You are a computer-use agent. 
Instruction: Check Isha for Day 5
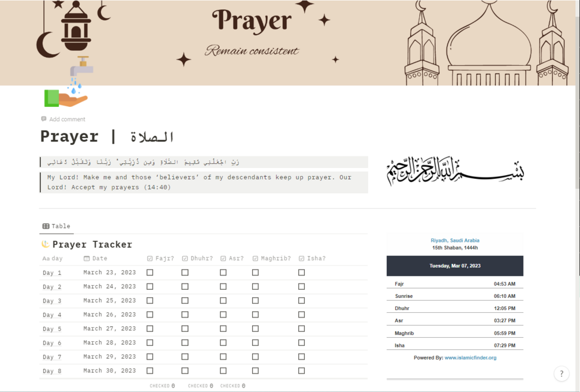tap(301, 328)
